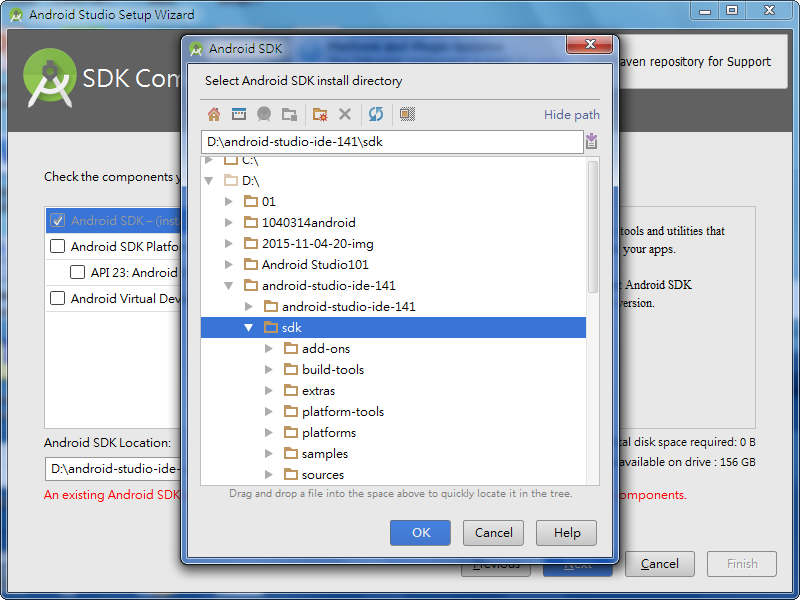Select the 1040314android folder row

393,222
